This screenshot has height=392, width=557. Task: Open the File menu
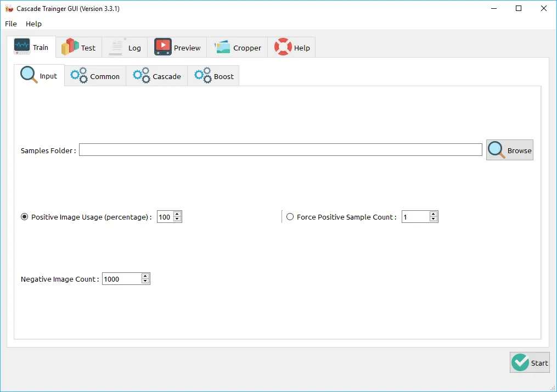[10, 24]
